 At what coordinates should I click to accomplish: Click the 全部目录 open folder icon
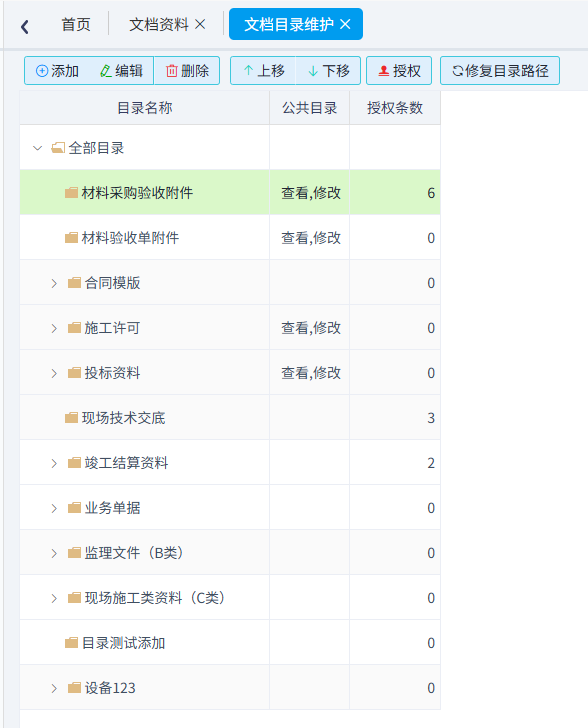tap(58, 148)
